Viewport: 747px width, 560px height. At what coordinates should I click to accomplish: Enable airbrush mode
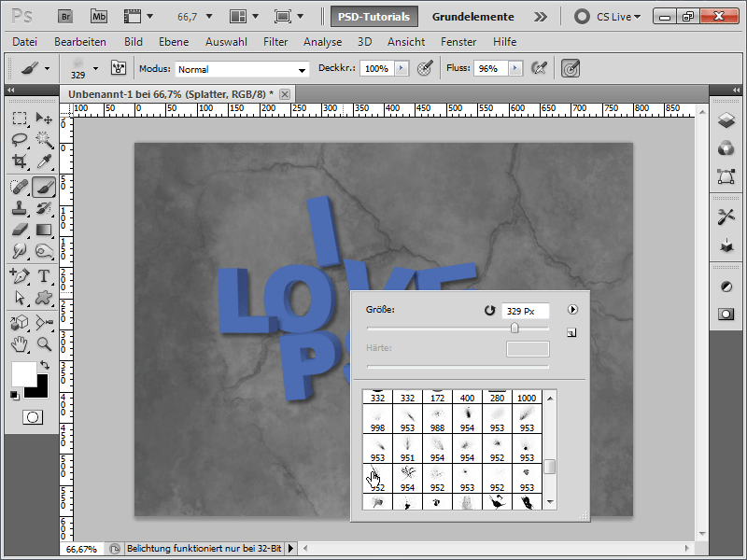tap(539, 68)
